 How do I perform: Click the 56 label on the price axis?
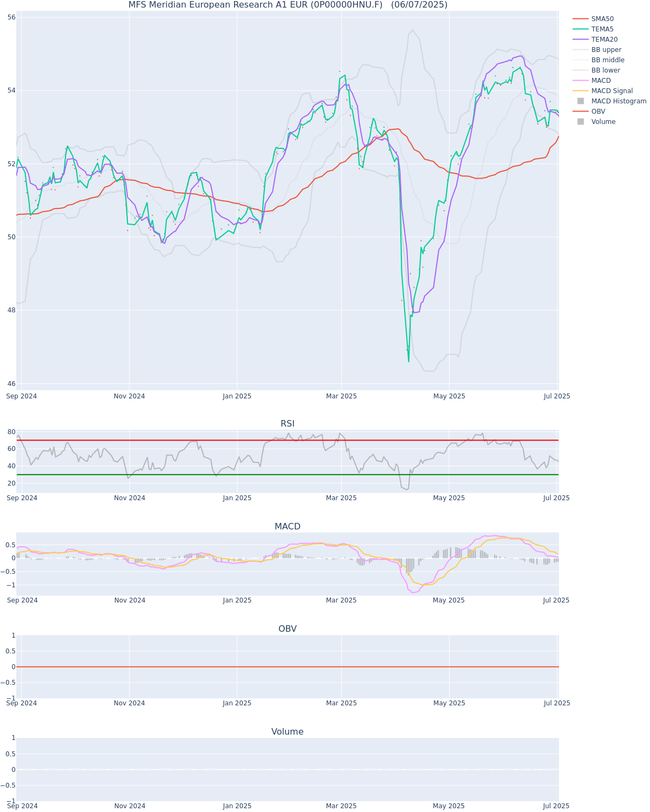[x=11, y=17]
